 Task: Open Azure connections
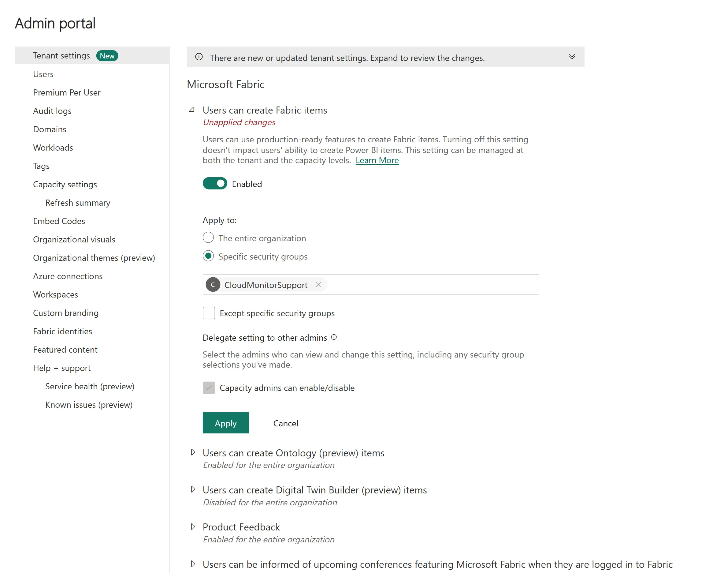coord(68,276)
